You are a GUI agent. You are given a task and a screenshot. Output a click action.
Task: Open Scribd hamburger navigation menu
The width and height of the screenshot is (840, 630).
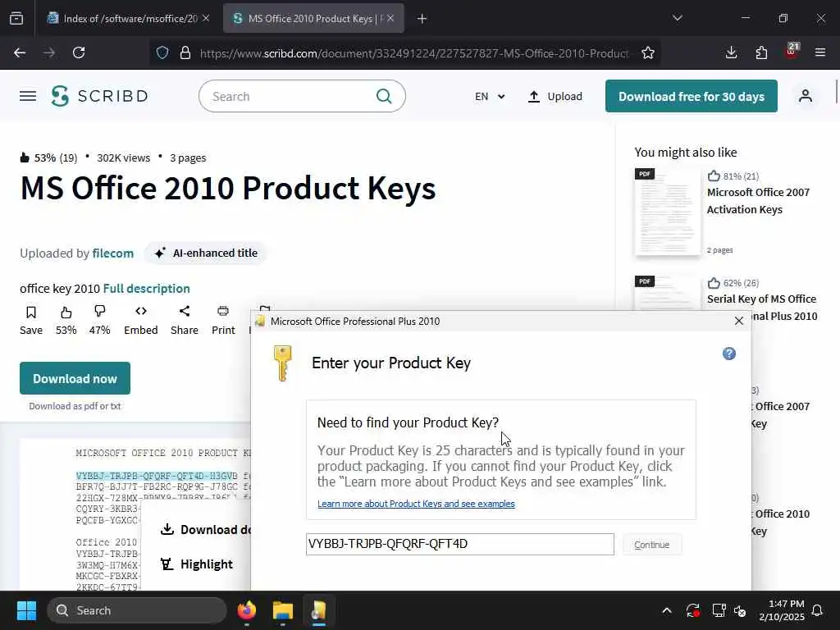click(28, 97)
